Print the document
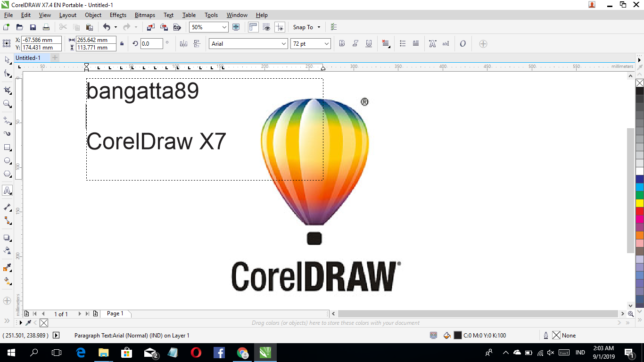 46,27
